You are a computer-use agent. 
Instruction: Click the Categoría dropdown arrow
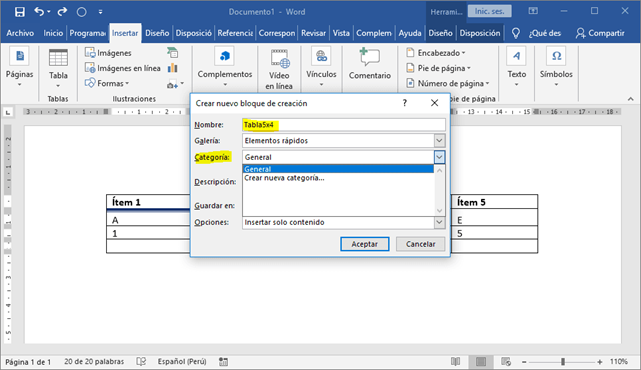[439, 157]
